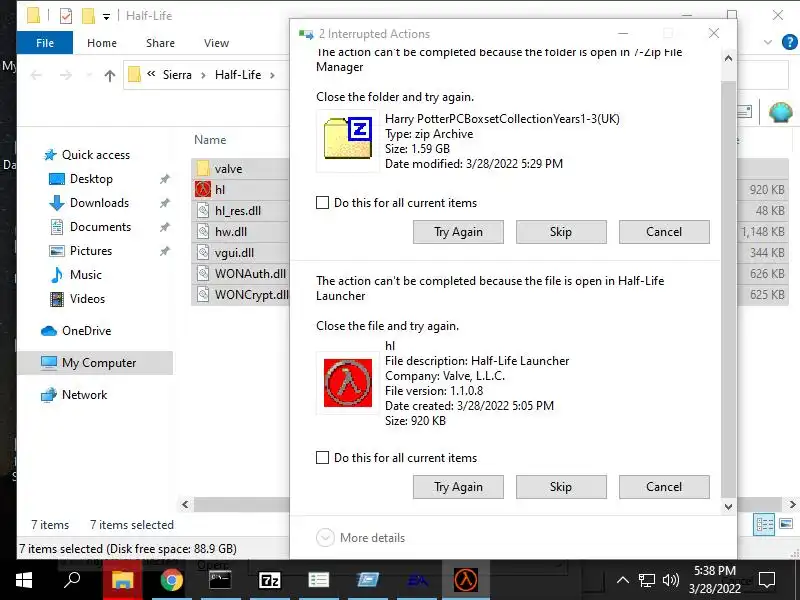Screen dimensions: 800x600
Task: Click the task list taskbar icon
Action: [x=319, y=580]
